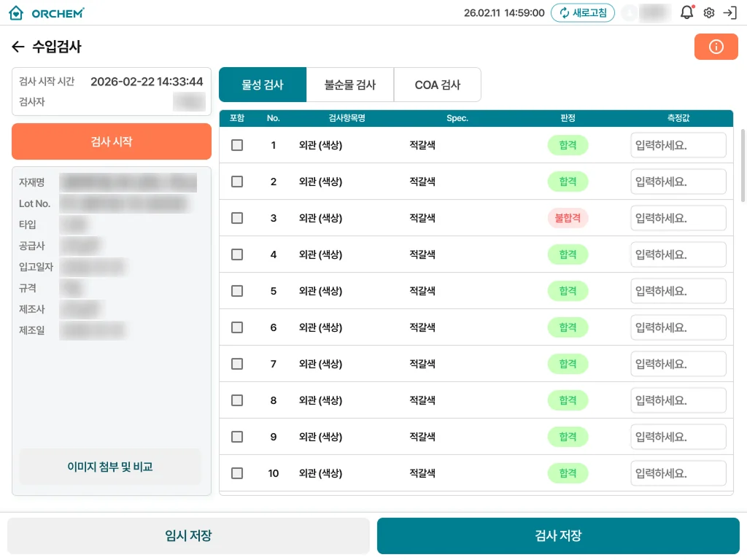Viewport: 747px width, 560px height.
Task: Open settings via the gear icon
Action: 709,13
